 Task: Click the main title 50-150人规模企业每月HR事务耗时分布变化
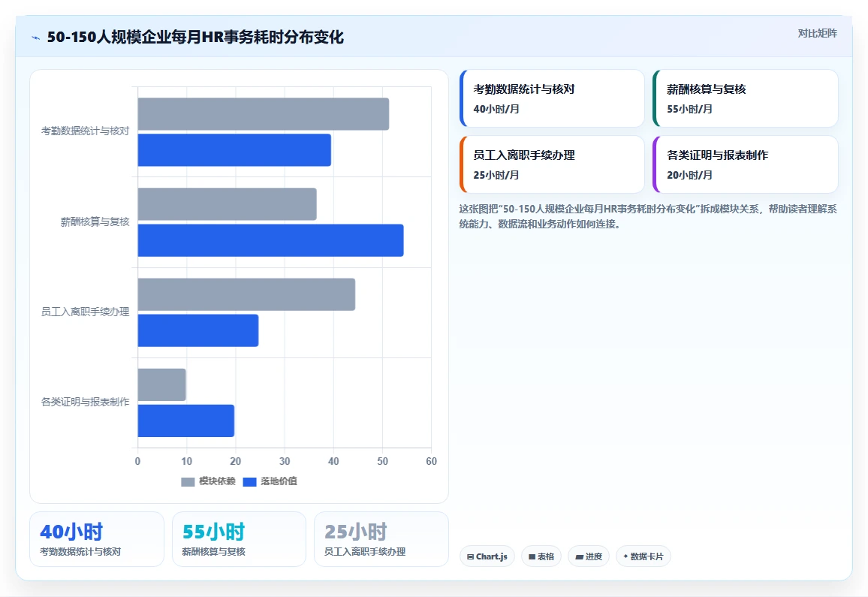tap(195, 37)
